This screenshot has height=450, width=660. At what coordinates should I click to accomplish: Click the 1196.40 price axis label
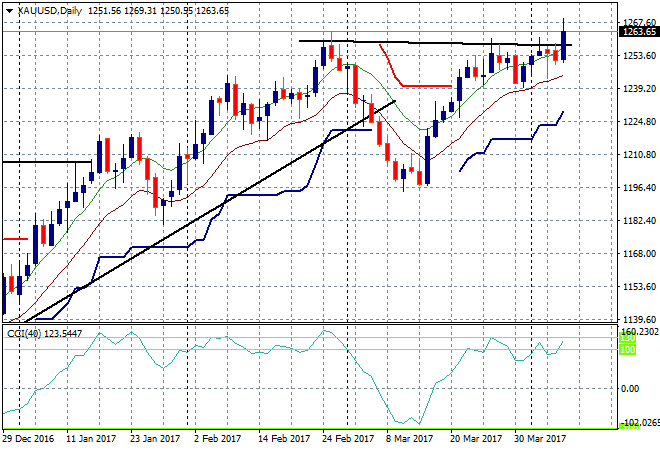pos(639,187)
